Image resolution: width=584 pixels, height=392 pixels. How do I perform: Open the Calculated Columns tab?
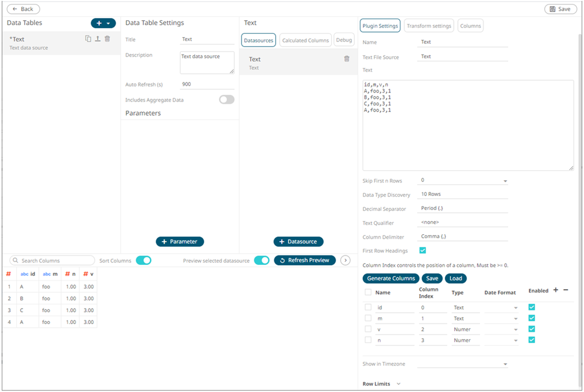click(x=305, y=40)
